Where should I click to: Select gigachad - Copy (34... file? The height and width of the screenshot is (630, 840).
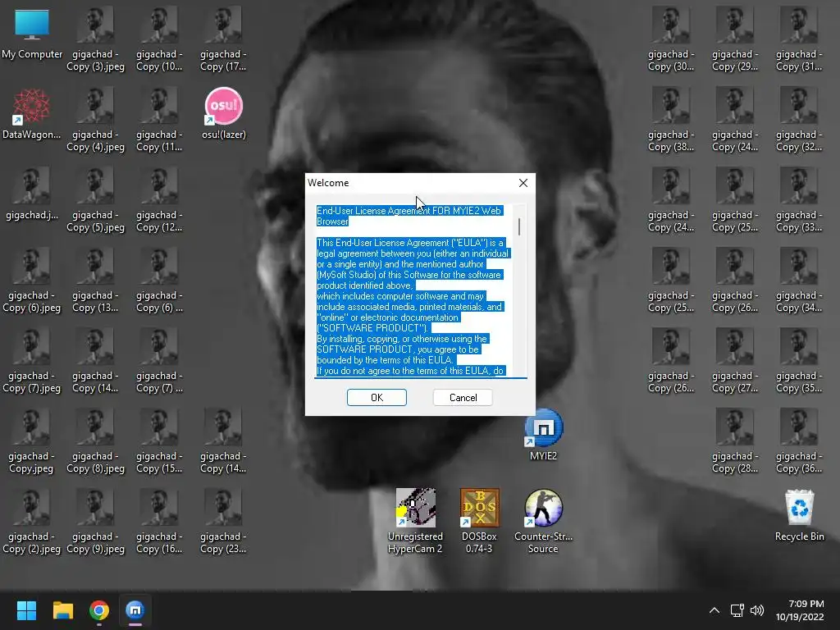click(x=799, y=281)
